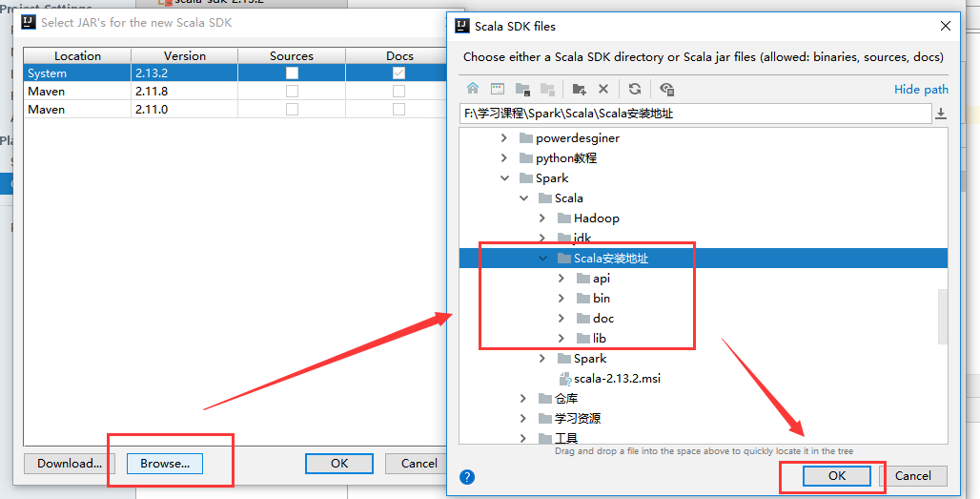Expand the python教程 folder
Image resolution: width=980 pixels, height=499 pixels.
[x=504, y=158]
